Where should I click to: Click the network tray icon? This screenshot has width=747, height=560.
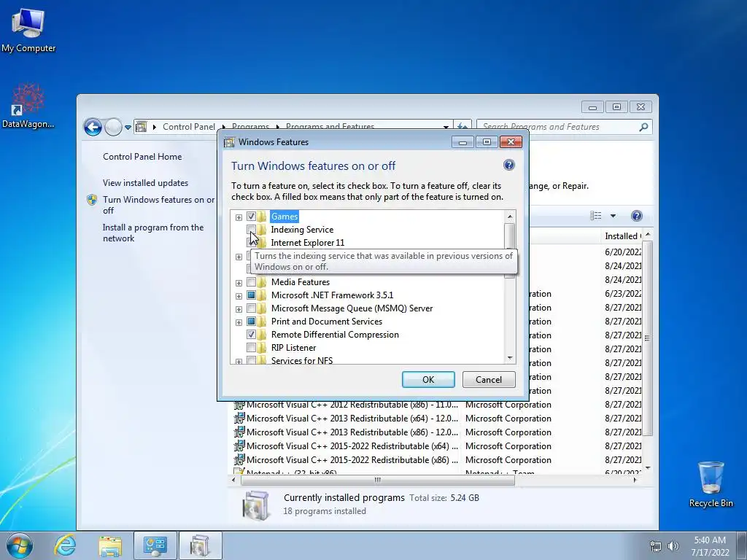click(656, 546)
